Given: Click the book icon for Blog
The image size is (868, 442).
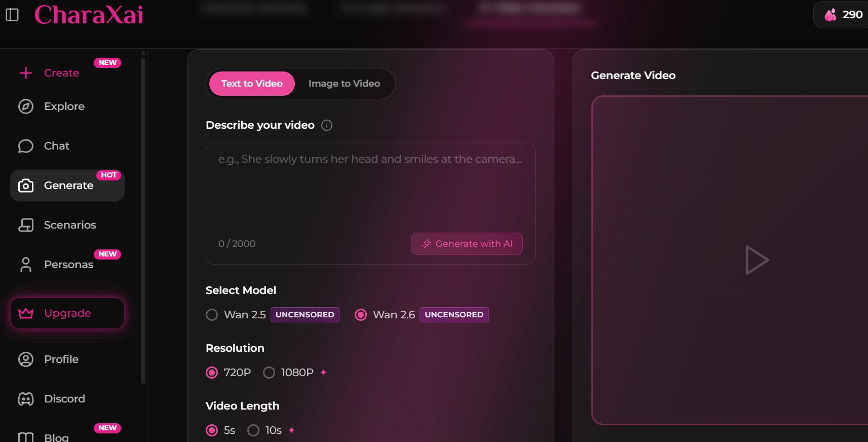Looking at the screenshot, I should [26, 437].
